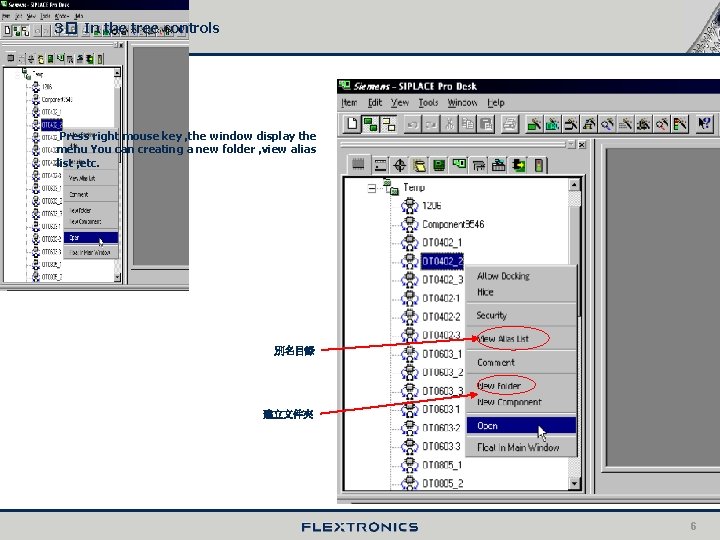The height and width of the screenshot is (540, 720).
Task: Open the Item menu
Action: 349,103
